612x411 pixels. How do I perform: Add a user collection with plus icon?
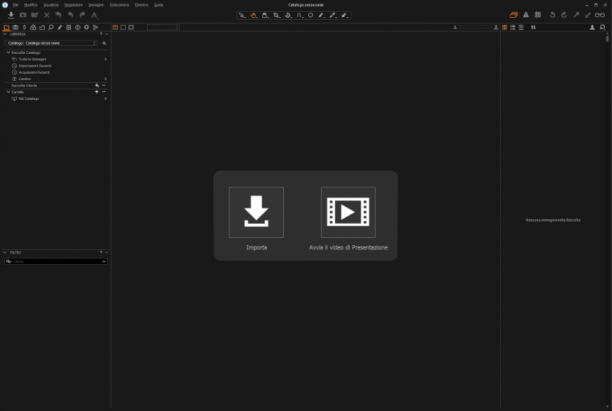(97, 85)
